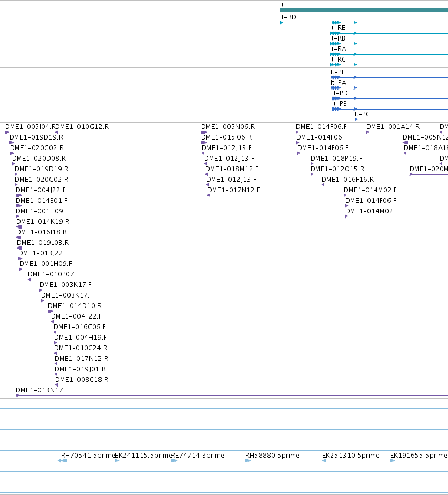Viewport: 448px width, 495px height.
Task: Choose feature DME1-016F16.R
Action: coord(347,180)
